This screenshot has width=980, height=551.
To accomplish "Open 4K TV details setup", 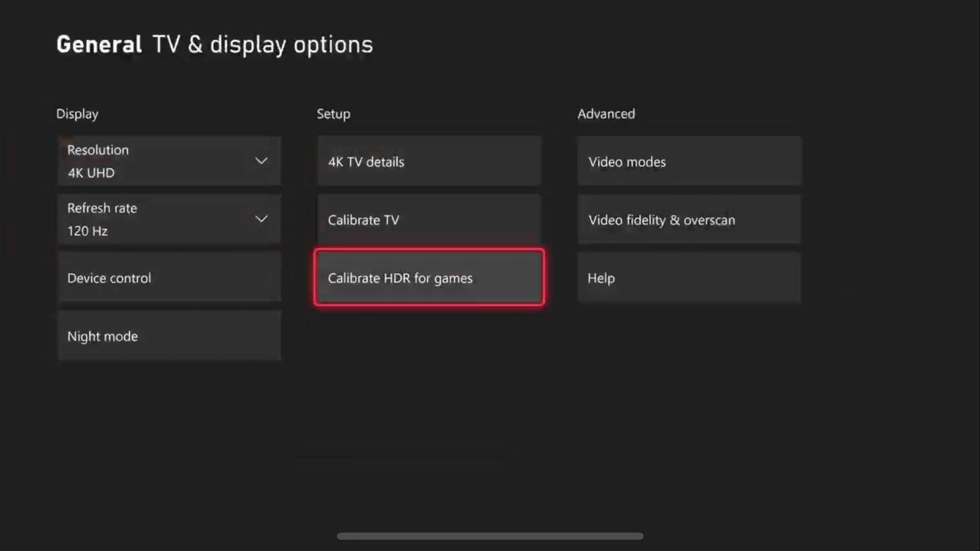I will pos(429,162).
